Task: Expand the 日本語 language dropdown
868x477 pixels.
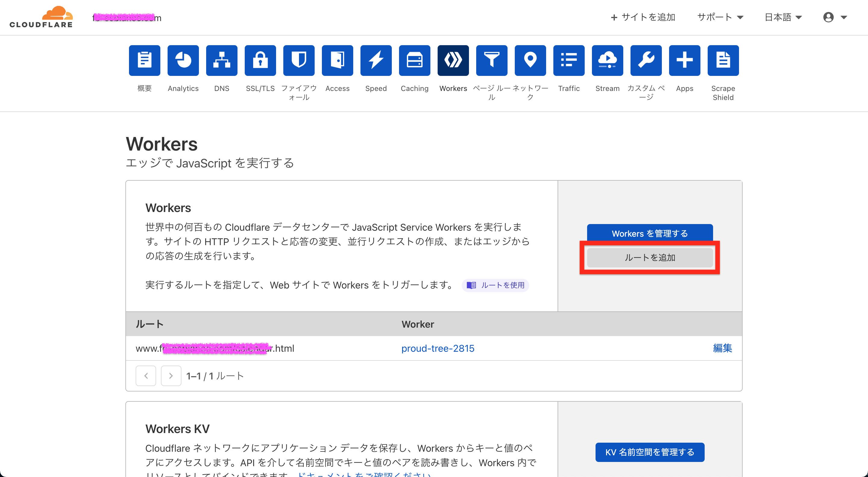Action: pyautogui.click(x=783, y=17)
